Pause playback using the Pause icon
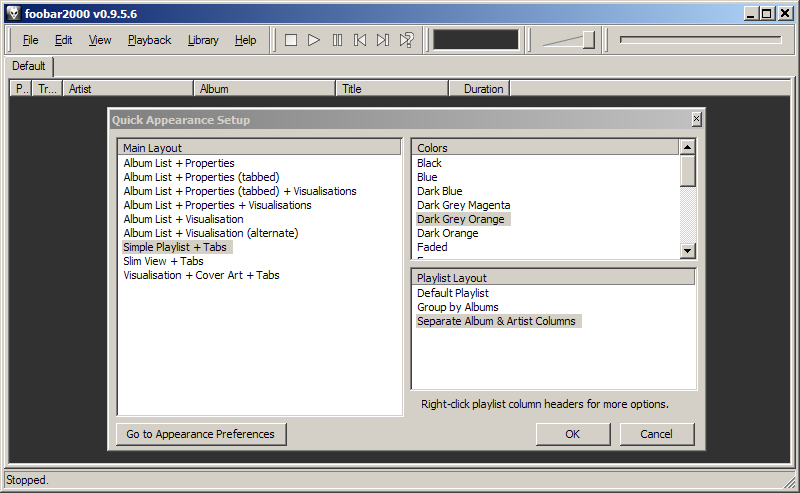This screenshot has height=493, width=800. [x=337, y=40]
